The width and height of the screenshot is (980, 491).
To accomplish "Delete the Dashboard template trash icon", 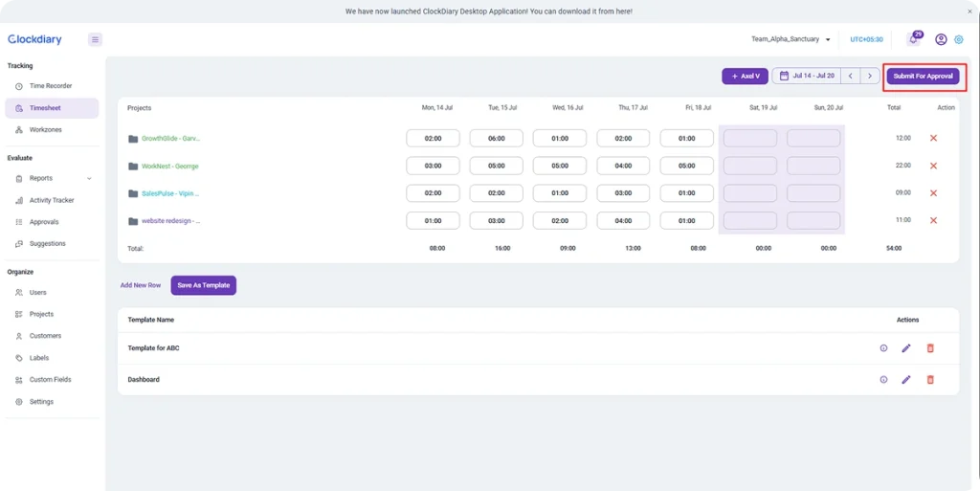I will (x=930, y=379).
